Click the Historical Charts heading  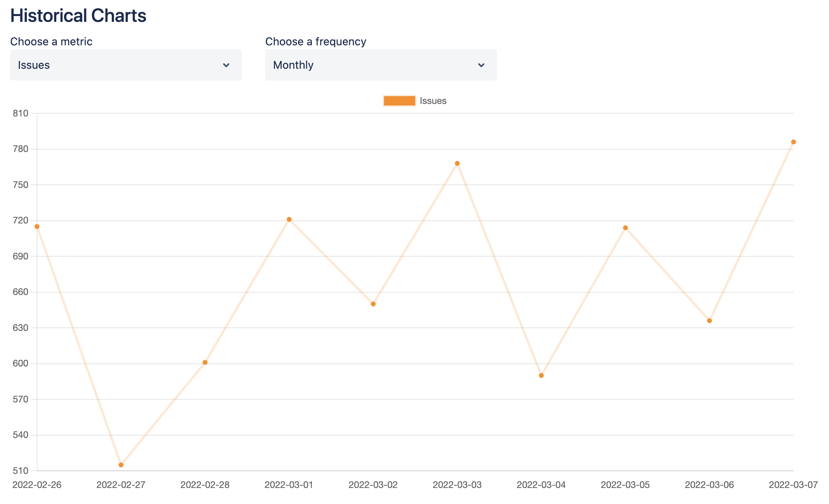tap(78, 16)
